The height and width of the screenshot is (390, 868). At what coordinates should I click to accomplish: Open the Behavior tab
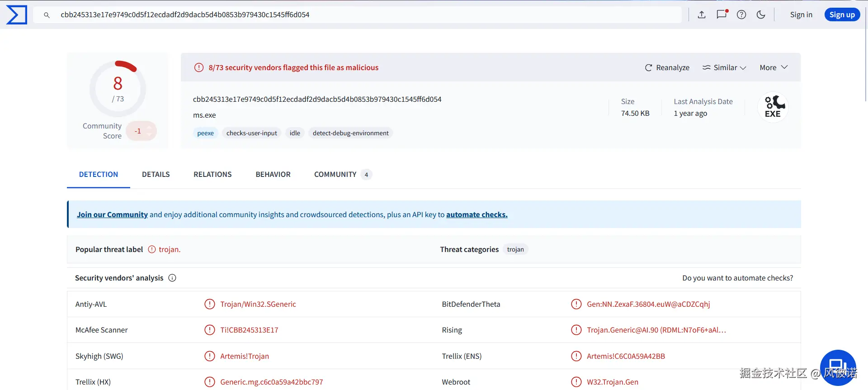click(x=273, y=174)
